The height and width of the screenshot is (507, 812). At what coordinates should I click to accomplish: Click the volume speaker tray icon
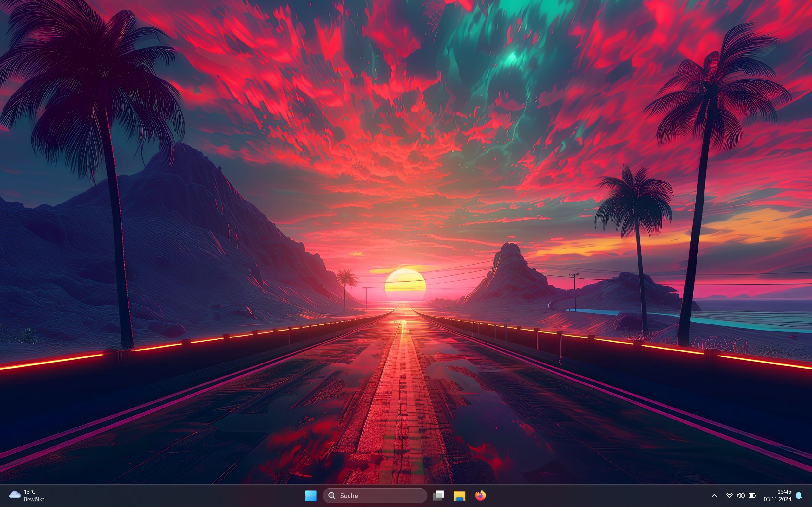(741, 495)
